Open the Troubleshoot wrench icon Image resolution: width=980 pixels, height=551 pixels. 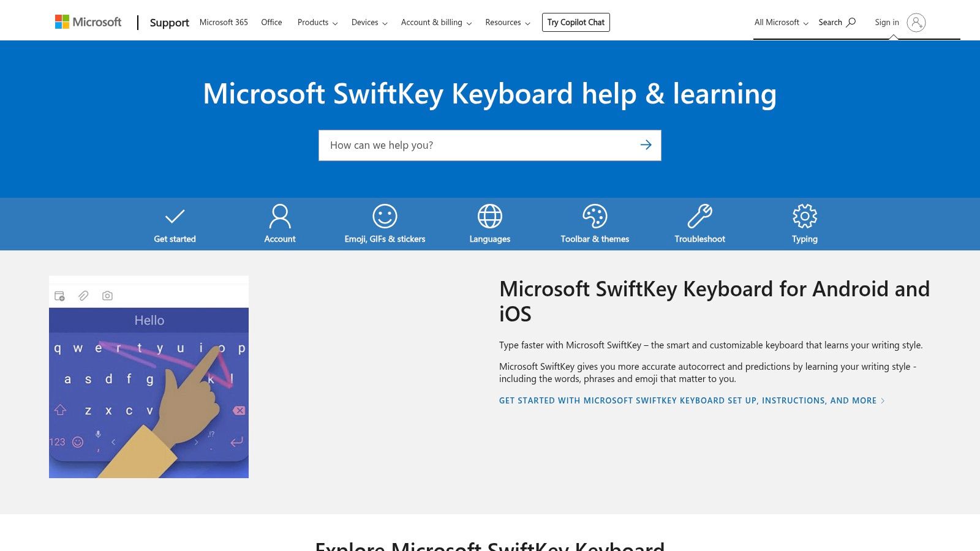699,216
